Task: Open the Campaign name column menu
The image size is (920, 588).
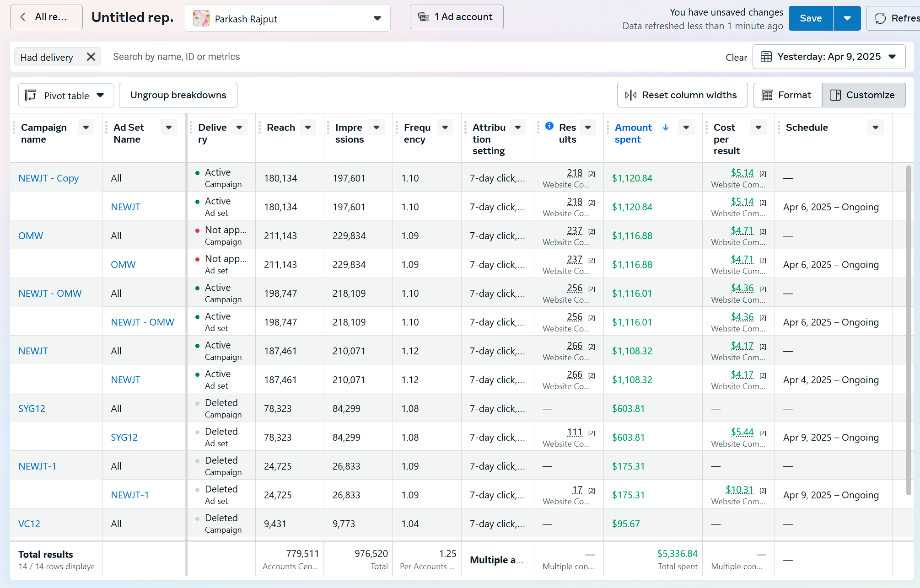Action: (x=86, y=128)
